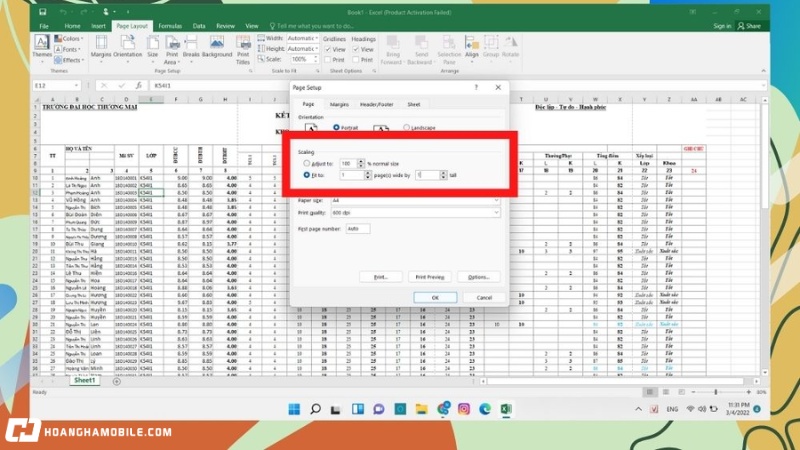Open the Margins ribbon tool

coord(99,47)
